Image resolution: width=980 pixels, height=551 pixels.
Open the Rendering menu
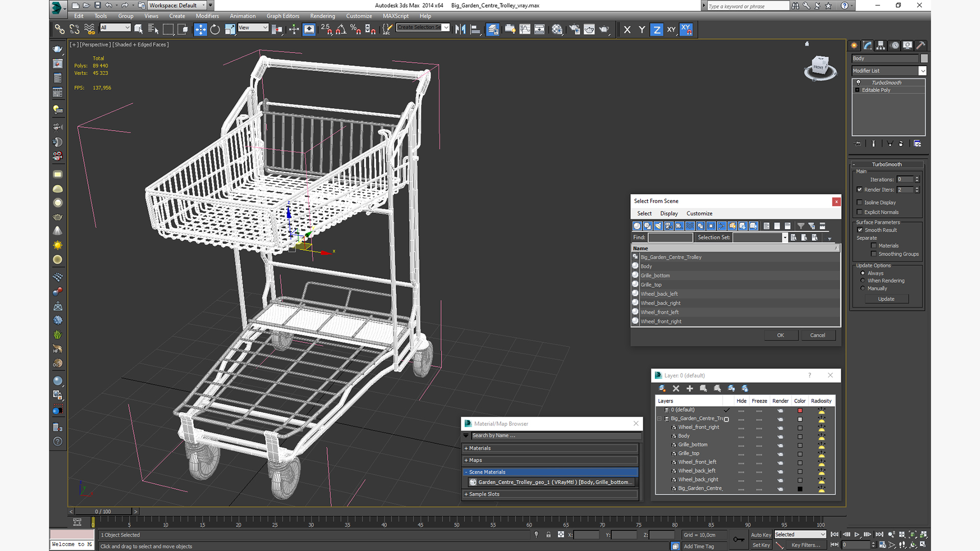(323, 16)
